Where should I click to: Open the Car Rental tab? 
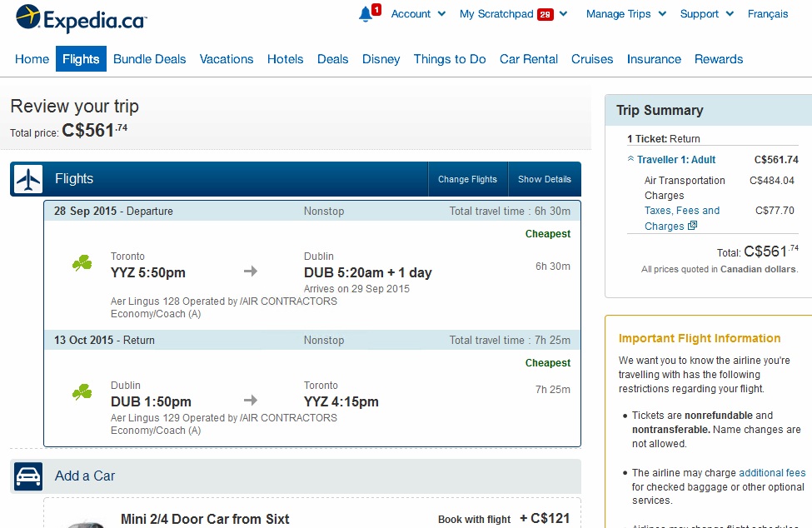pos(529,59)
